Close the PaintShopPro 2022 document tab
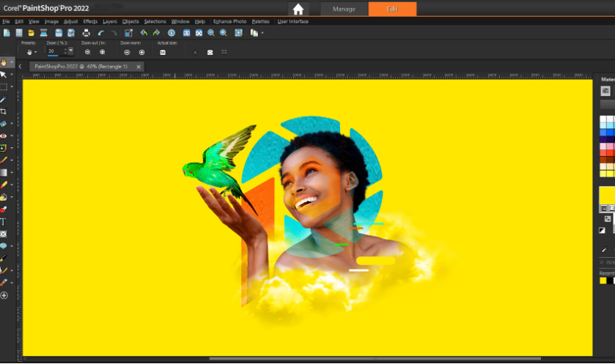 pyautogui.click(x=139, y=67)
